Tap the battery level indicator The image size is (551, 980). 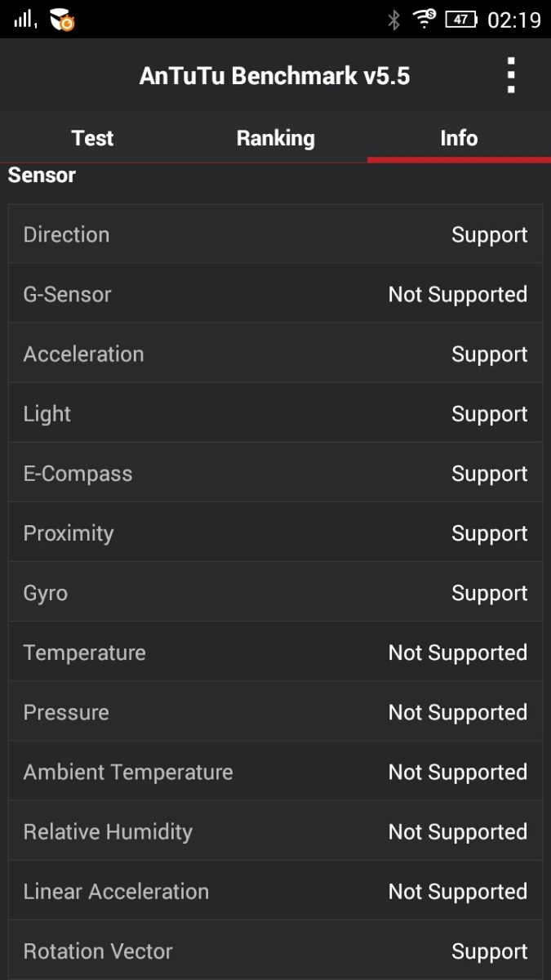pyautogui.click(x=461, y=20)
